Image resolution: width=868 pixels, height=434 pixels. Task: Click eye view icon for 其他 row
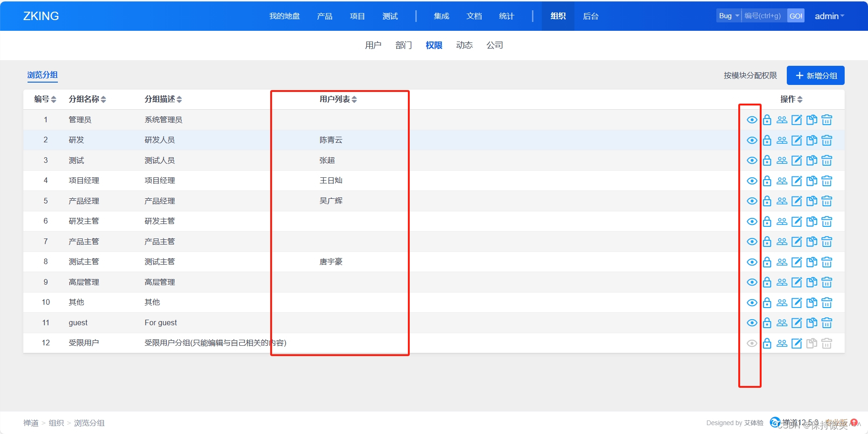(x=752, y=303)
